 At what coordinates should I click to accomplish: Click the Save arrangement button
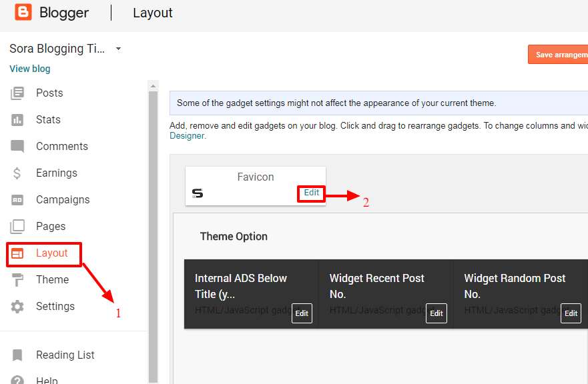[558, 55]
